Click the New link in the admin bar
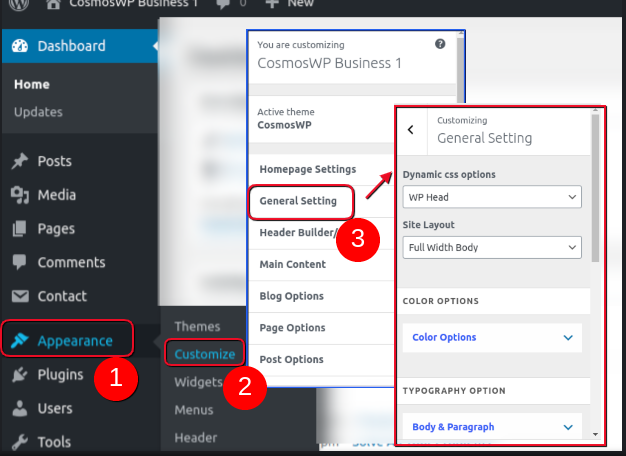Viewport: 626px width, 456px height. click(300, 4)
